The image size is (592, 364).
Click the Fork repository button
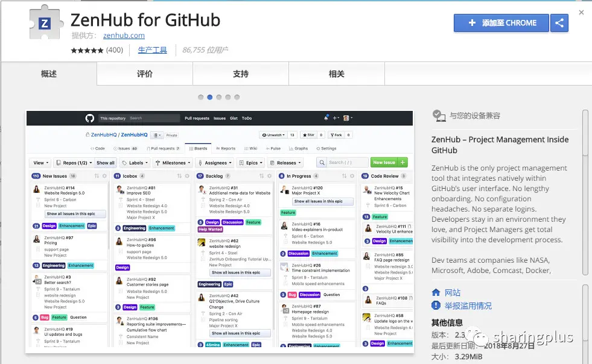click(x=336, y=134)
